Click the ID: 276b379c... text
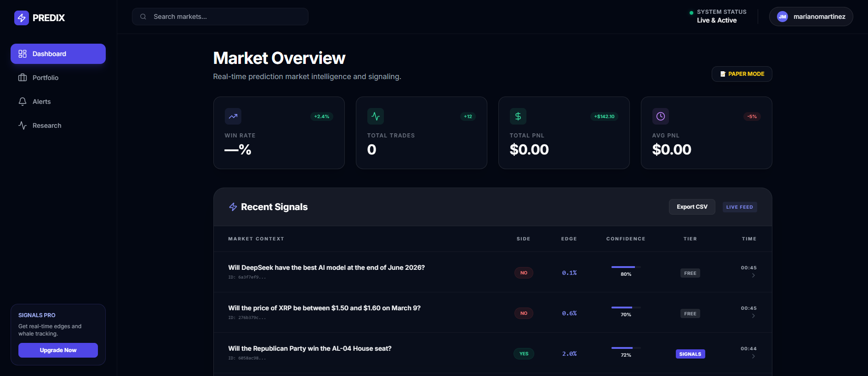868x376 pixels. tap(247, 318)
